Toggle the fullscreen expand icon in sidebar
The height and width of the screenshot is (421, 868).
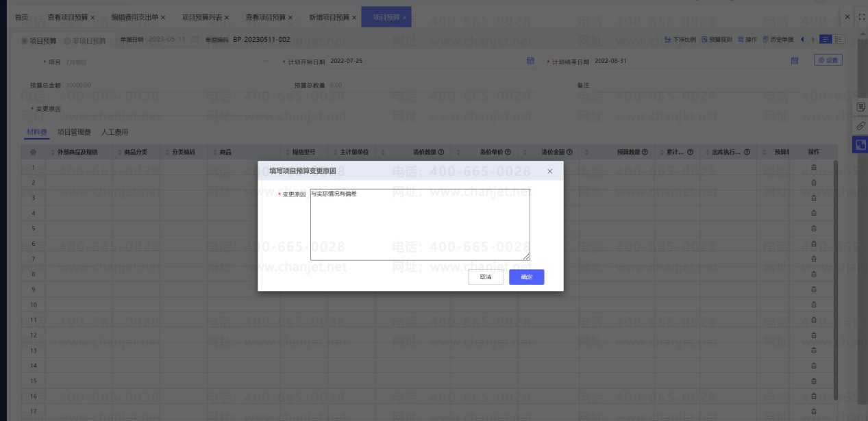point(861,145)
